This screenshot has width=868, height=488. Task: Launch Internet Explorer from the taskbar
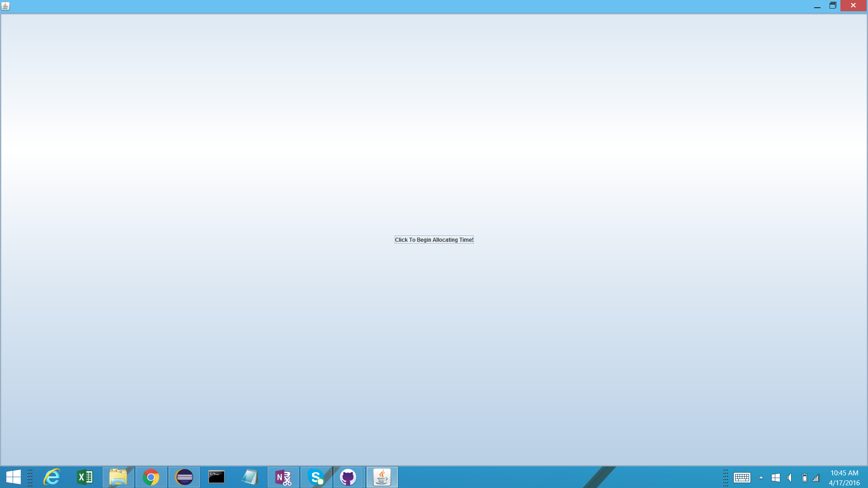tap(52, 477)
